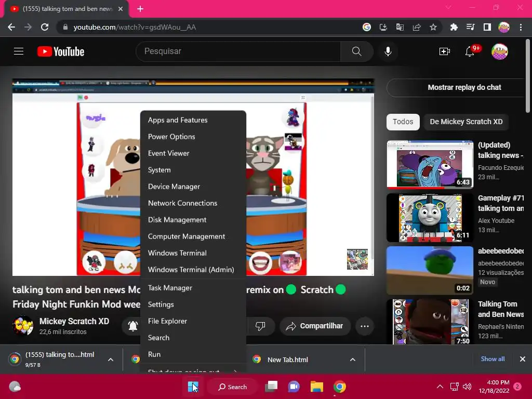Open the create video camera icon
The height and width of the screenshot is (399, 532).
point(445,51)
